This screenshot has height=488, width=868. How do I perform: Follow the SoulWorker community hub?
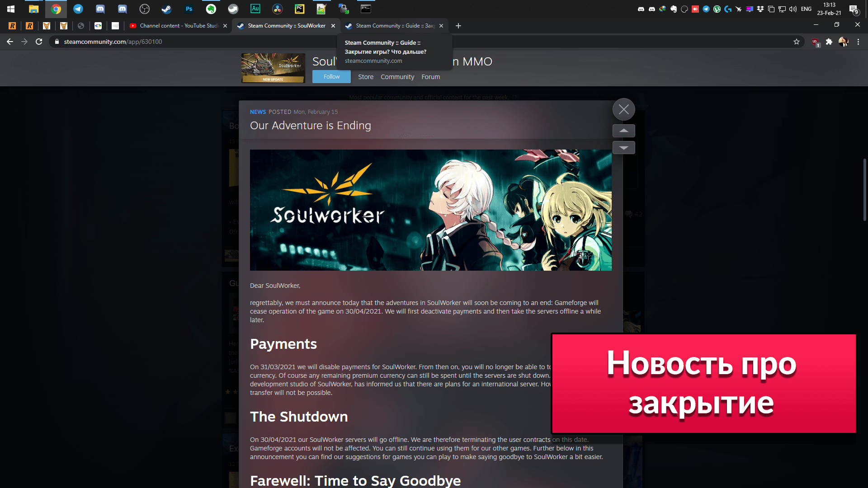[x=331, y=77]
